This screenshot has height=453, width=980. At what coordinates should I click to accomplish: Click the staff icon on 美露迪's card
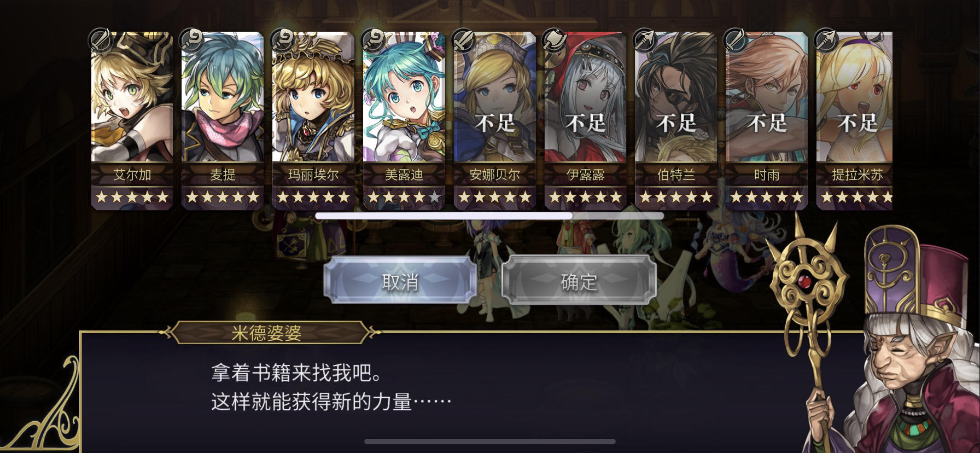(372, 40)
